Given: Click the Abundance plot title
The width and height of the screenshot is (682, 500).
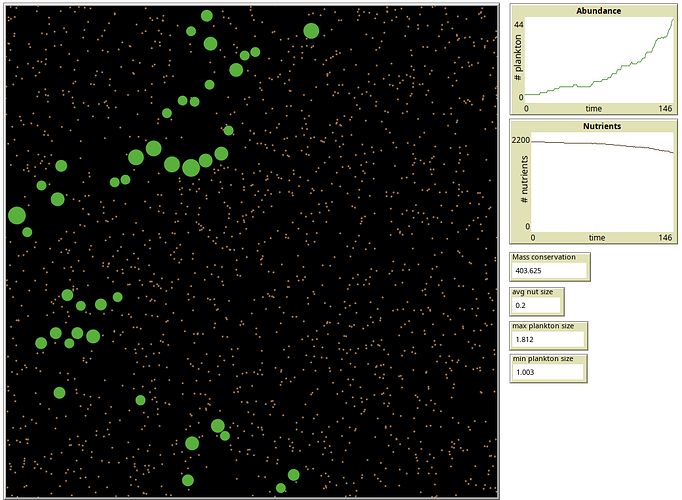Looking at the screenshot, I should pyautogui.click(x=598, y=11).
